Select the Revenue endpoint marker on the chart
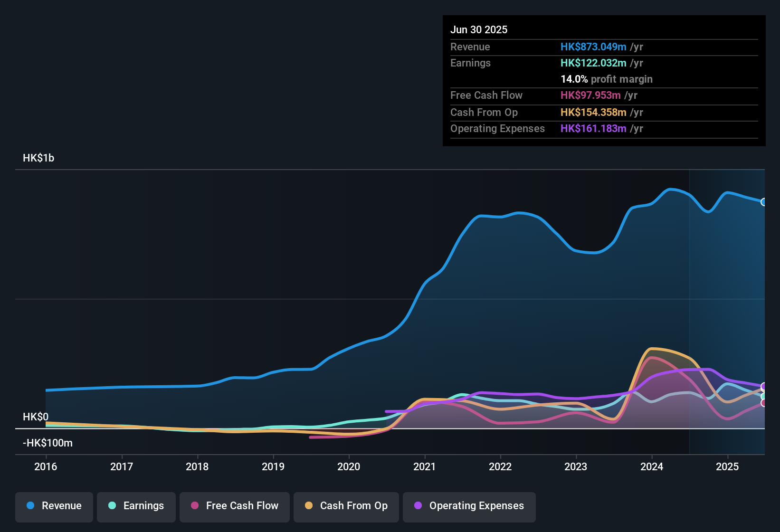Screen dimensions: 780x532 coord(764,202)
